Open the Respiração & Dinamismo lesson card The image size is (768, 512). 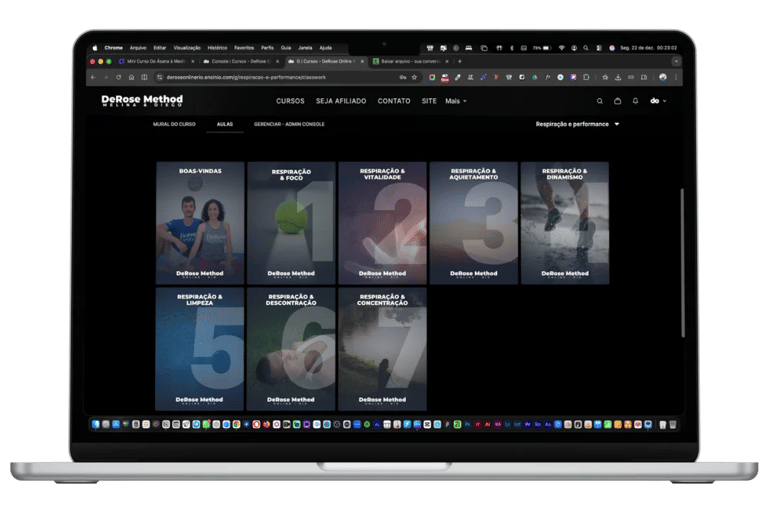tap(565, 223)
